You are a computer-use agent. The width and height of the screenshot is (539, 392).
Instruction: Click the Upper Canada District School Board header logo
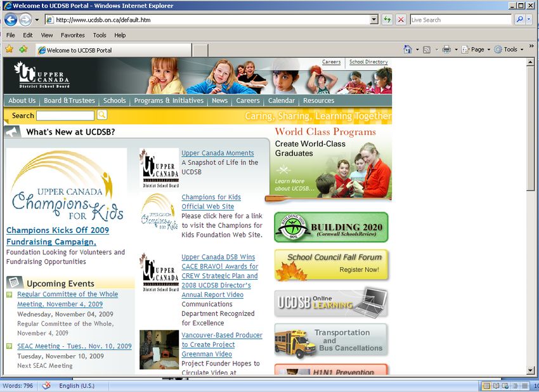click(x=42, y=75)
